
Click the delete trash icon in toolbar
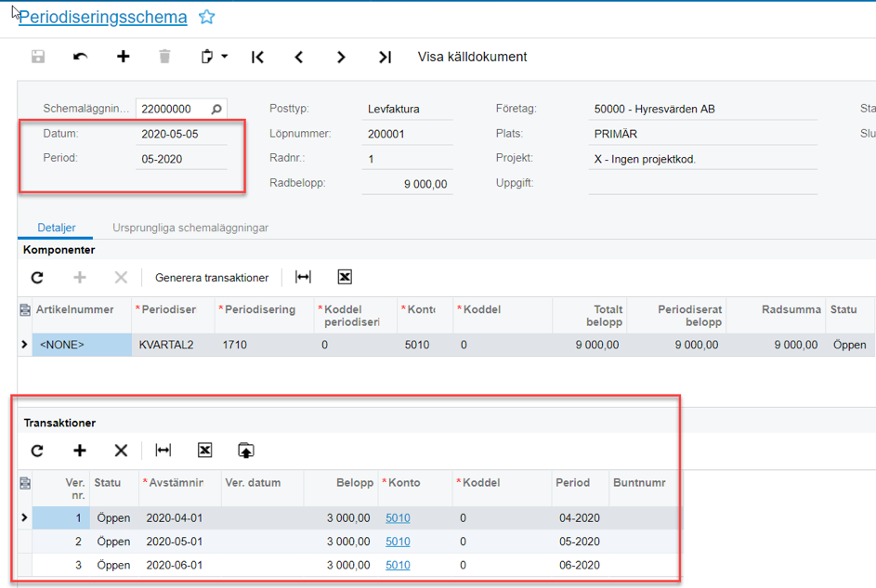(164, 57)
